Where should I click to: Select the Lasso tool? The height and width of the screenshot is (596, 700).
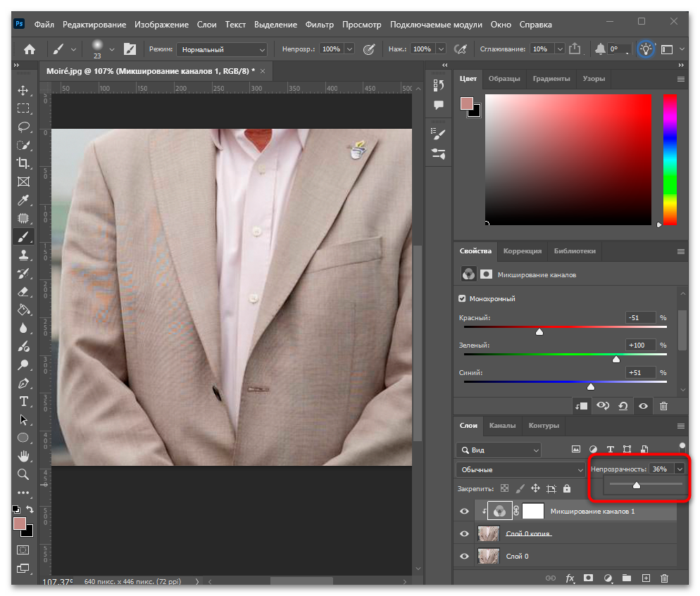pyautogui.click(x=23, y=127)
